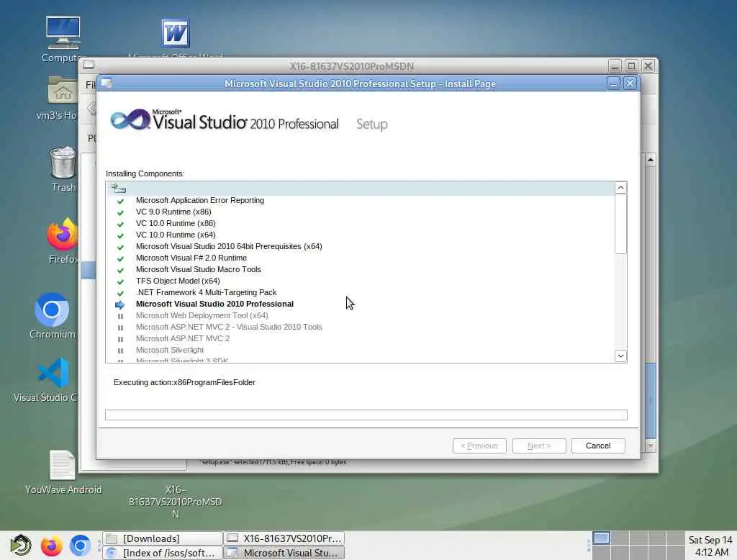Switch to the Downloads taskbar window
The width and height of the screenshot is (737, 560).
click(x=163, y=538)
